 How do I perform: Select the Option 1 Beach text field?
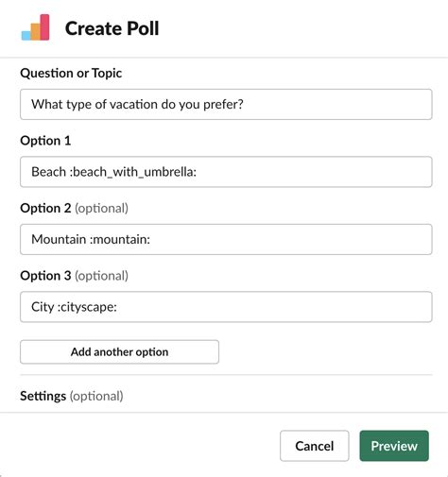[226, 172]
